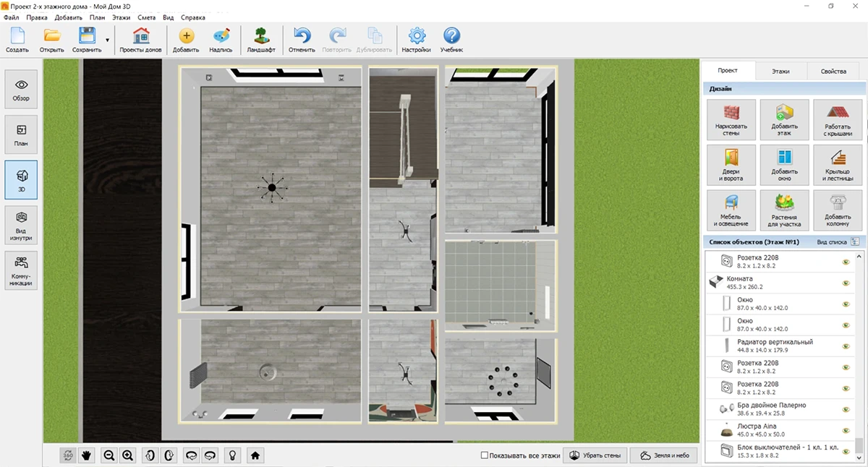
Task: Click Нарисовать стены draw walls tool
Action: pos(731,119)
